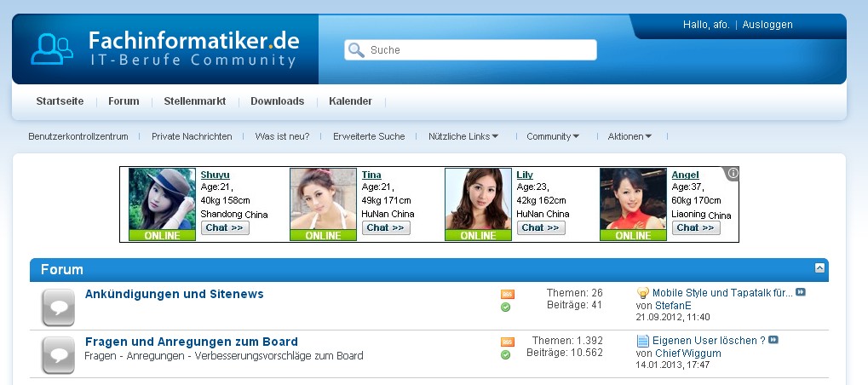Screen dimensions: 868x385
Task: Open the Nützliche Links dropdown
Action: click(x=463, y=136)
